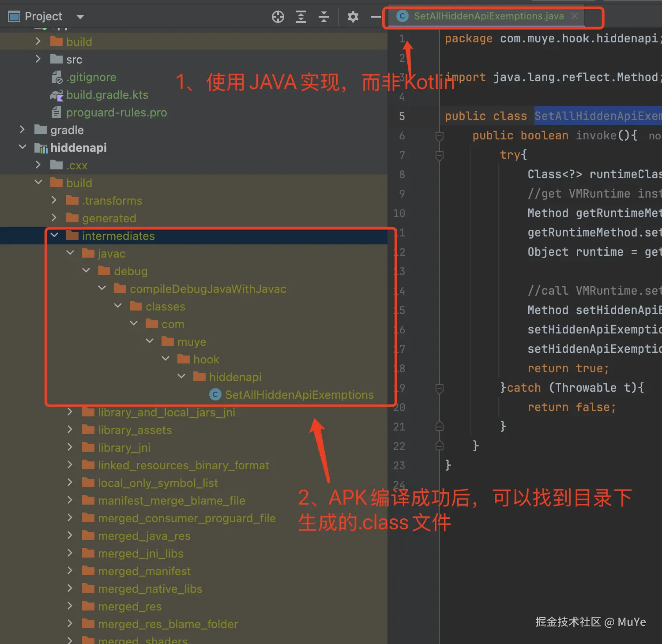Click the class icon beside SetAllHiddenApiExemptions
662x644 pixels.
click(x=215, y=394)
